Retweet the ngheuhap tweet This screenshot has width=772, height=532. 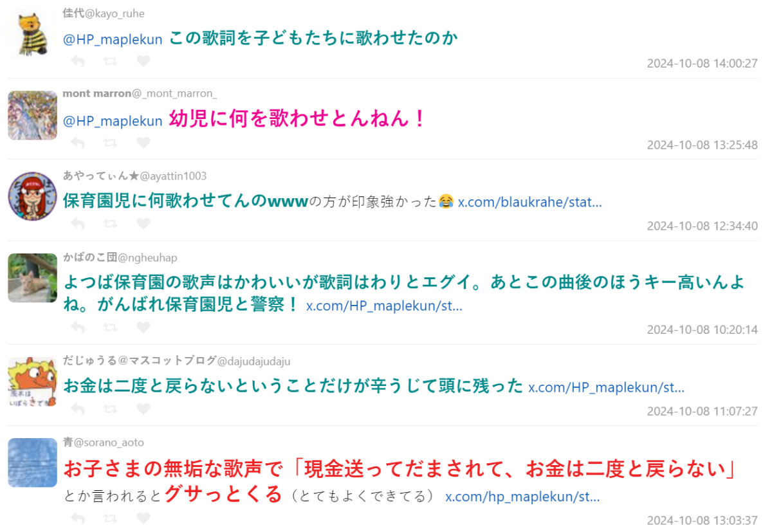click(111, 327)
